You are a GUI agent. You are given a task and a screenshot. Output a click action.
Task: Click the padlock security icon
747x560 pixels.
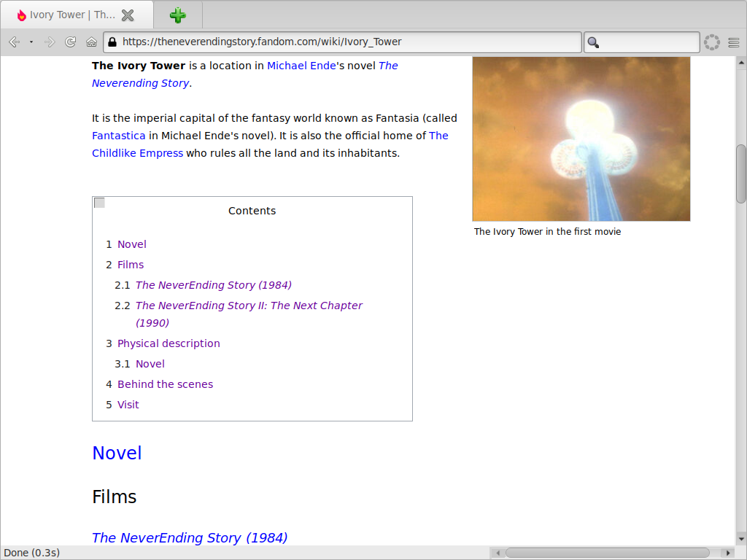[x=112, y=42]
